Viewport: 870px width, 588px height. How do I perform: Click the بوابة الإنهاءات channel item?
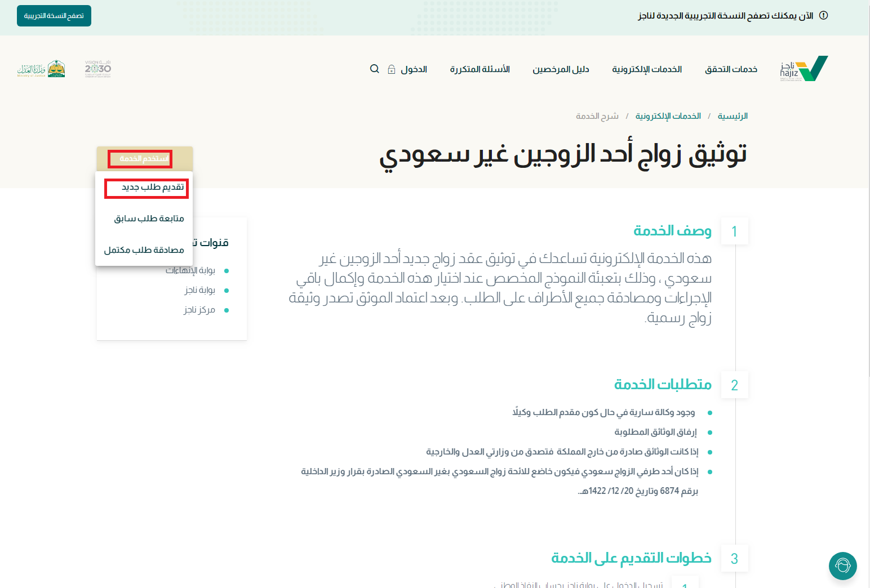tap(190, 270)
